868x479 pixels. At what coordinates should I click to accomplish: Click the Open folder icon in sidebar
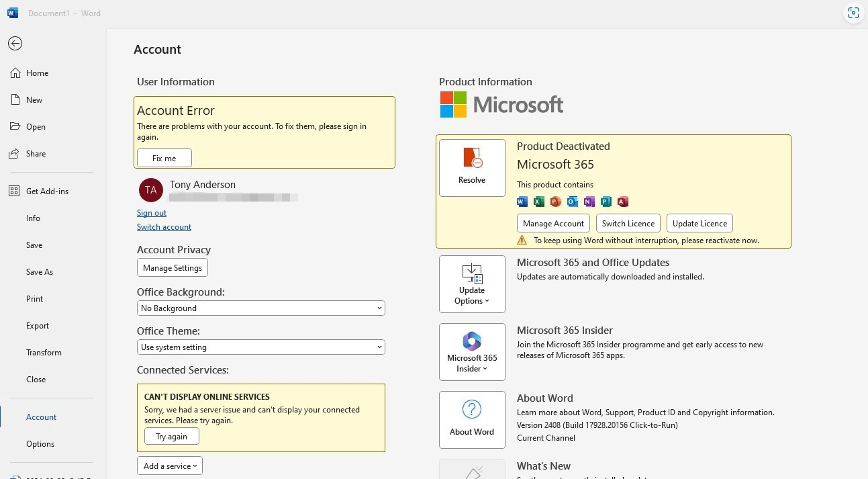15,126
